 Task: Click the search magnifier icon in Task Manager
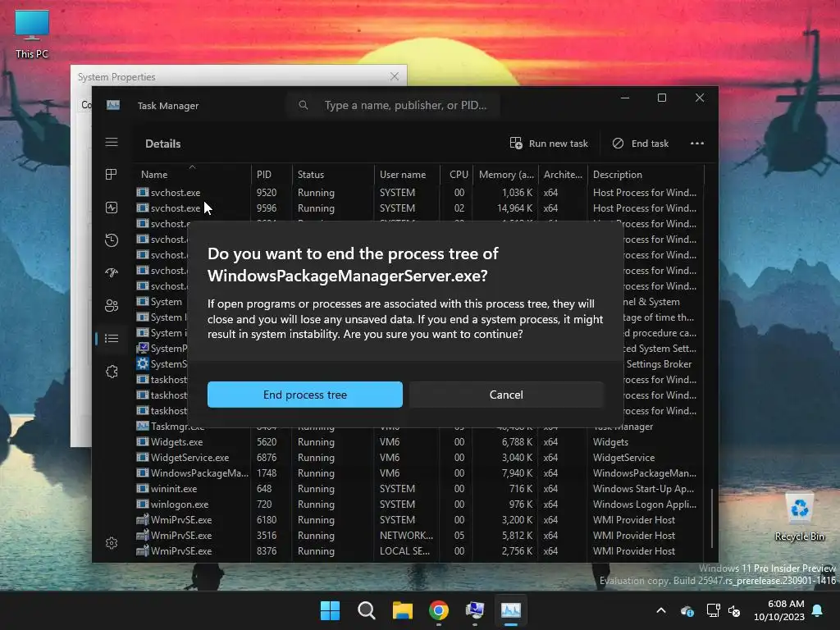pyautogui.click(x=304, y=105)
